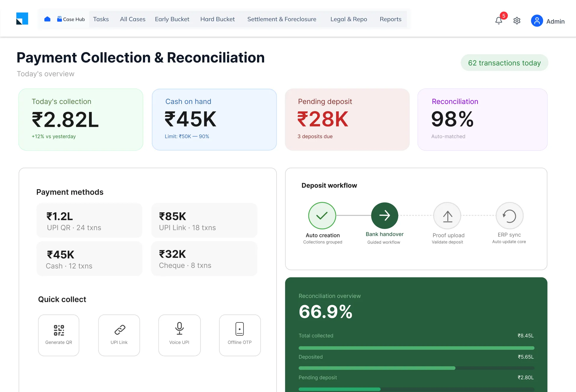576x392 pixels.
Task: Open notifications bell icon
Action: (499, 21)
